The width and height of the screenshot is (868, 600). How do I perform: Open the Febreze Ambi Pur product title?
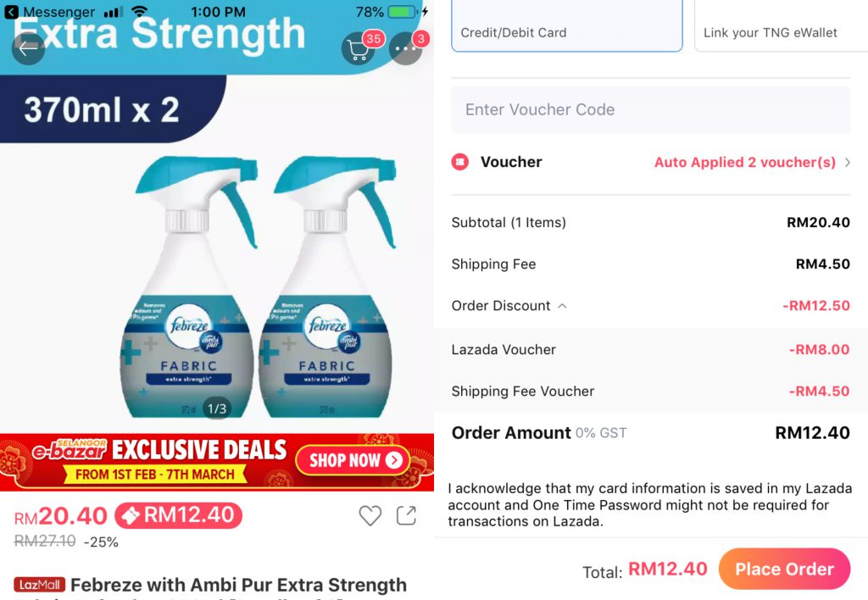[x=238, y=585]
